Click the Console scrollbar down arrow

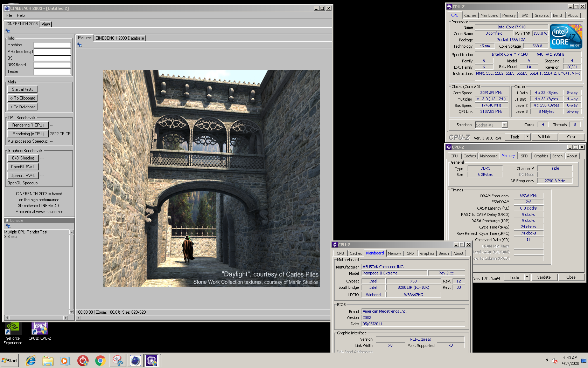coord(71,312)
